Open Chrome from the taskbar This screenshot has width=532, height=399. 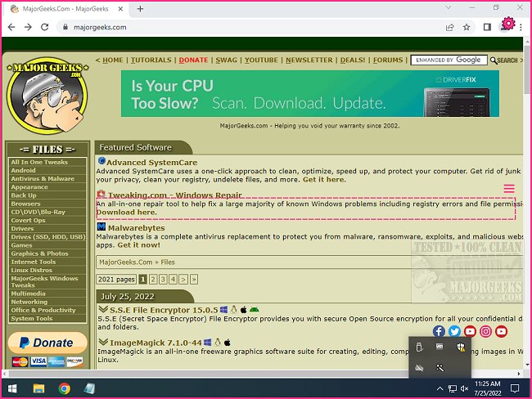(x=64, y=388)
